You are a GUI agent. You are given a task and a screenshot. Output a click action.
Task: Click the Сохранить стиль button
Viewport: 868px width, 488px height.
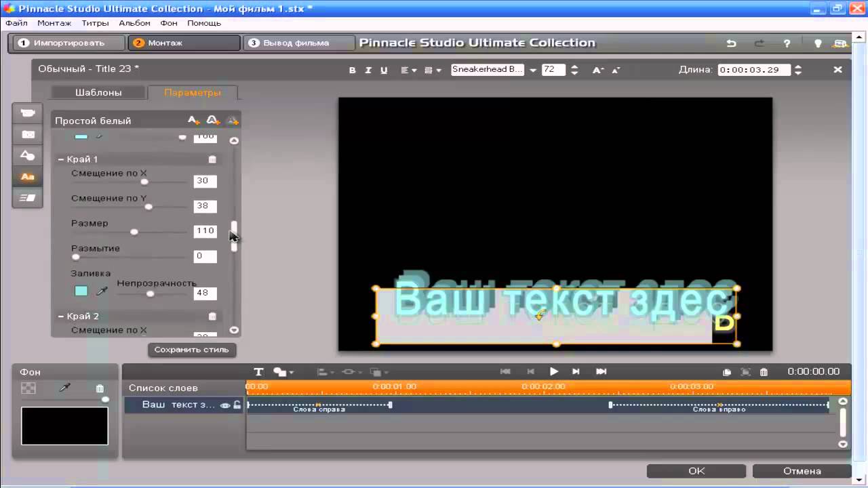tap(192, 350)
